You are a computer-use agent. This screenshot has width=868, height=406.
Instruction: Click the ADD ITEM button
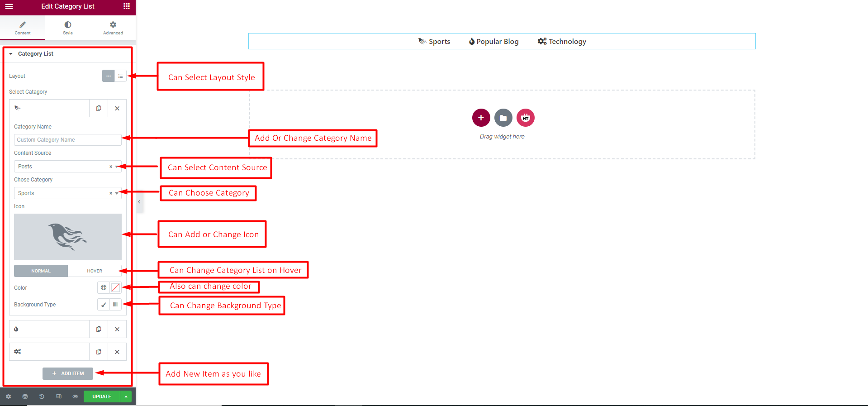tap(68, 373)
